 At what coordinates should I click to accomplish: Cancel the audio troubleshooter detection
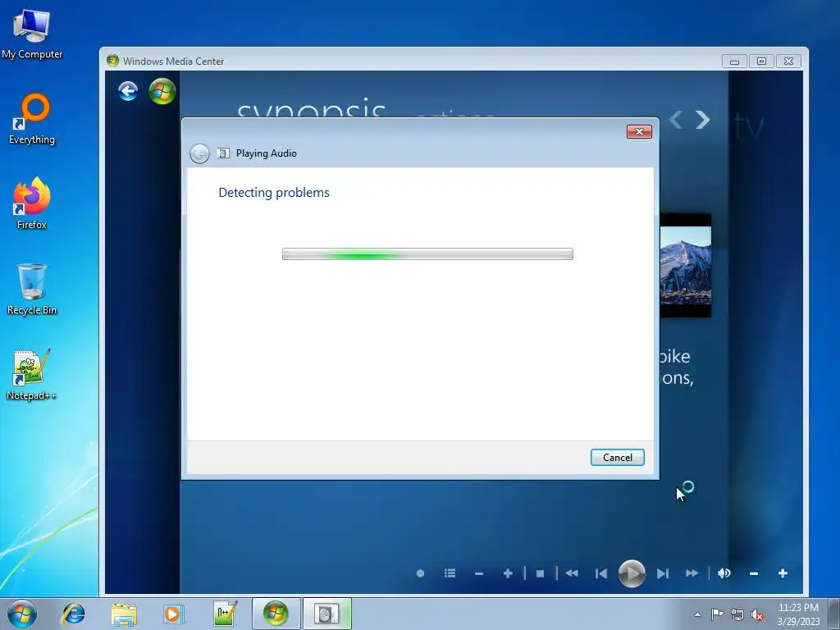617,458
